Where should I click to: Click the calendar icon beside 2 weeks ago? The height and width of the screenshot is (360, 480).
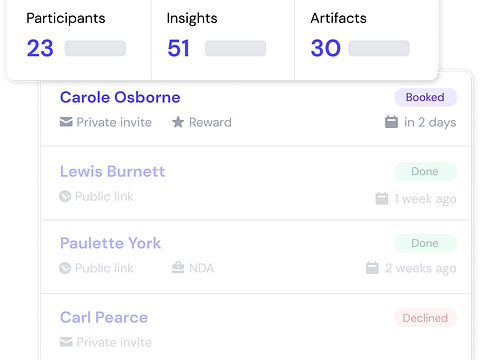point(372,268)
